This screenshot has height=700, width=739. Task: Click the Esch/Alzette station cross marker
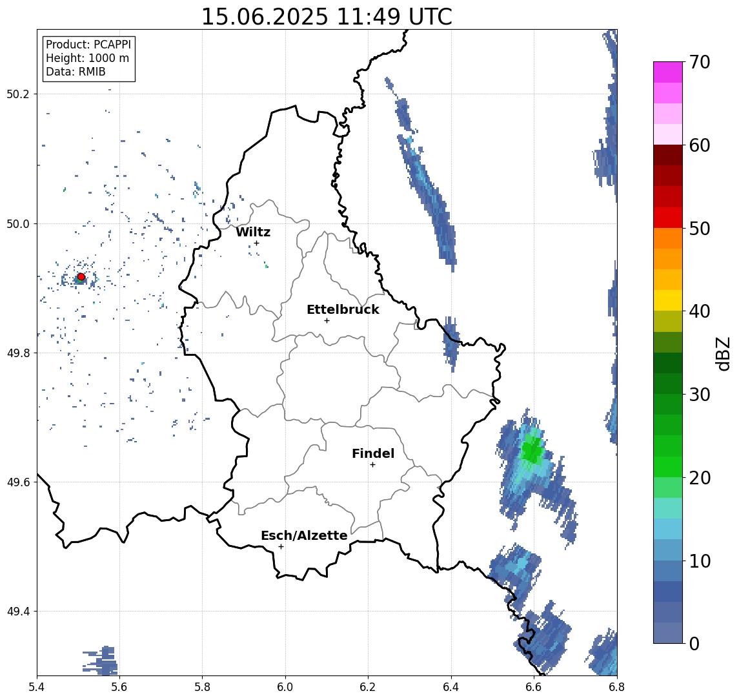[x=281, y=547]
